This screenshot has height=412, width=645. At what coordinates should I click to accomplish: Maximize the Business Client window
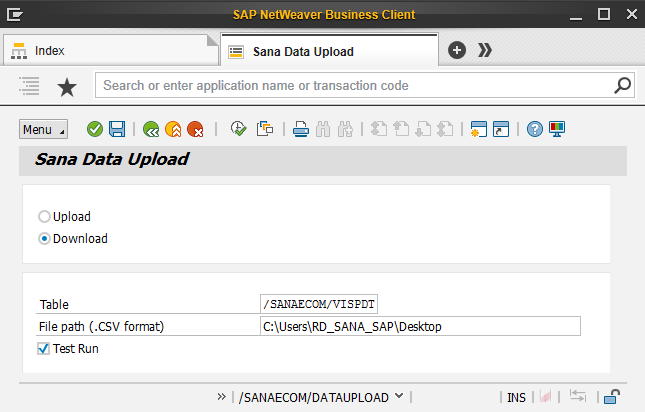click(x=604, y=14)
